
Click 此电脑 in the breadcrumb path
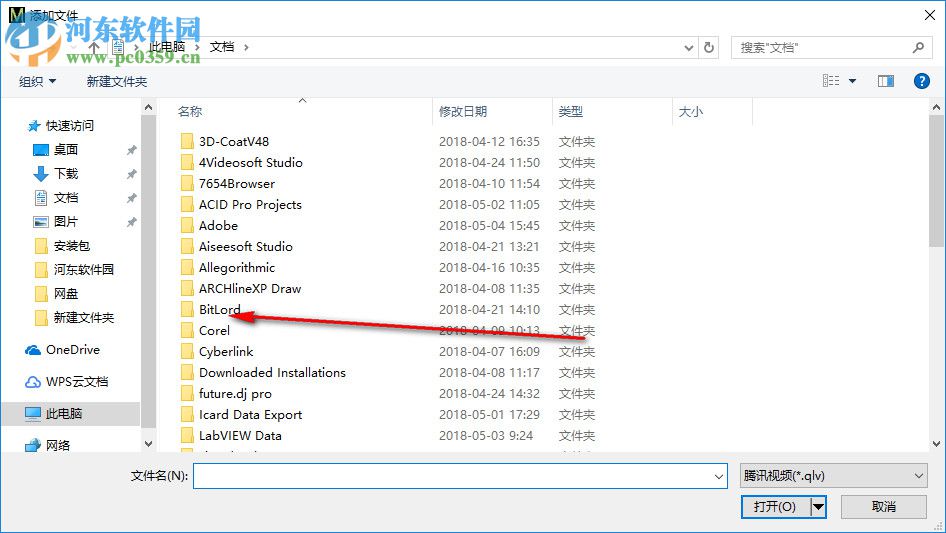(x=167, y=47)
